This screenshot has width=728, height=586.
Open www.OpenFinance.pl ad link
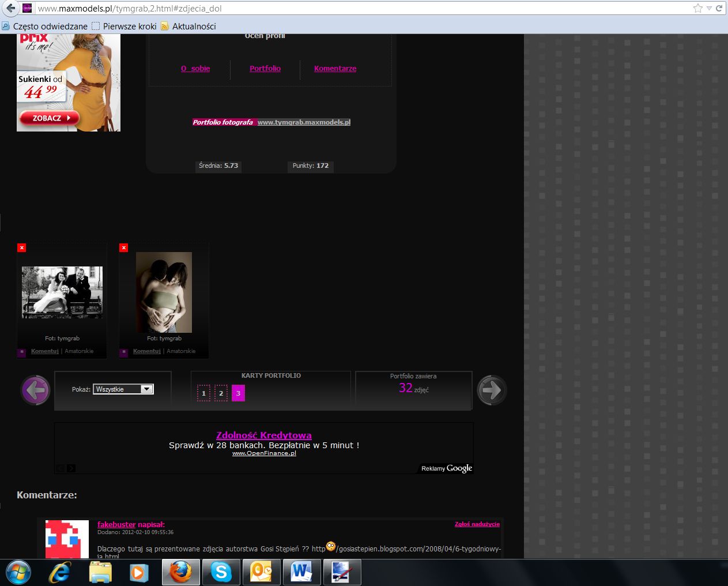[x=264, y=453]
